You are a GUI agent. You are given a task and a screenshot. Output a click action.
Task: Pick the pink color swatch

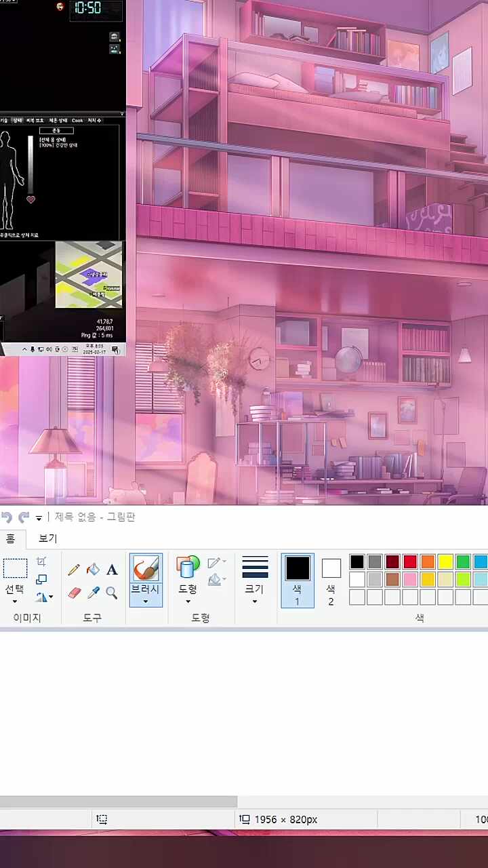pos(410,579)
